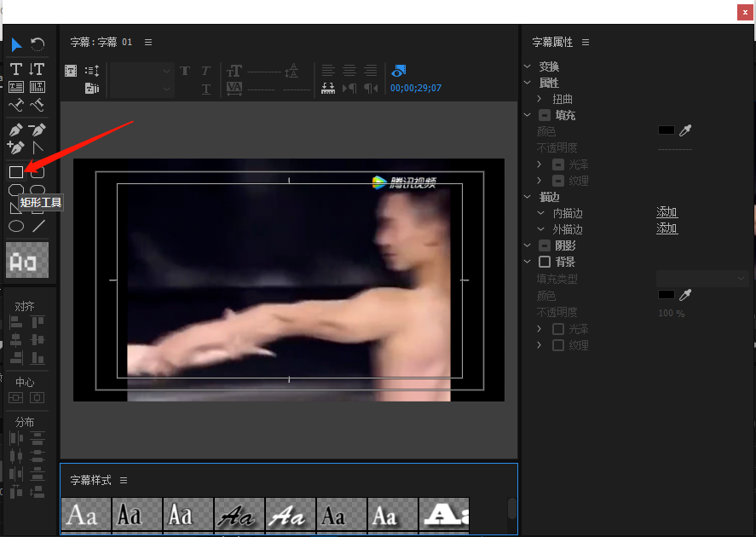Click 添加 next to 内描边
Screen dimensions: 756x537
pyautogui.click(x=667, y=212)
